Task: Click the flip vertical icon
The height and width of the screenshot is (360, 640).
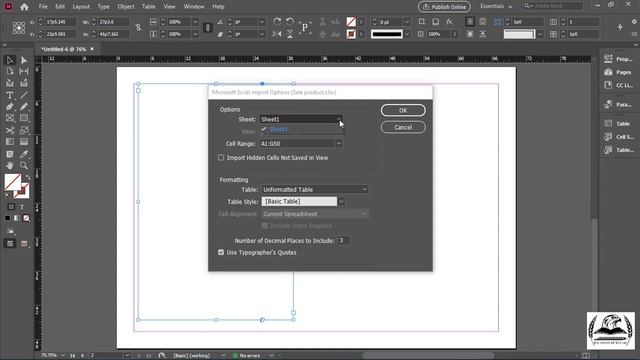Action: [x=290, y=34]
